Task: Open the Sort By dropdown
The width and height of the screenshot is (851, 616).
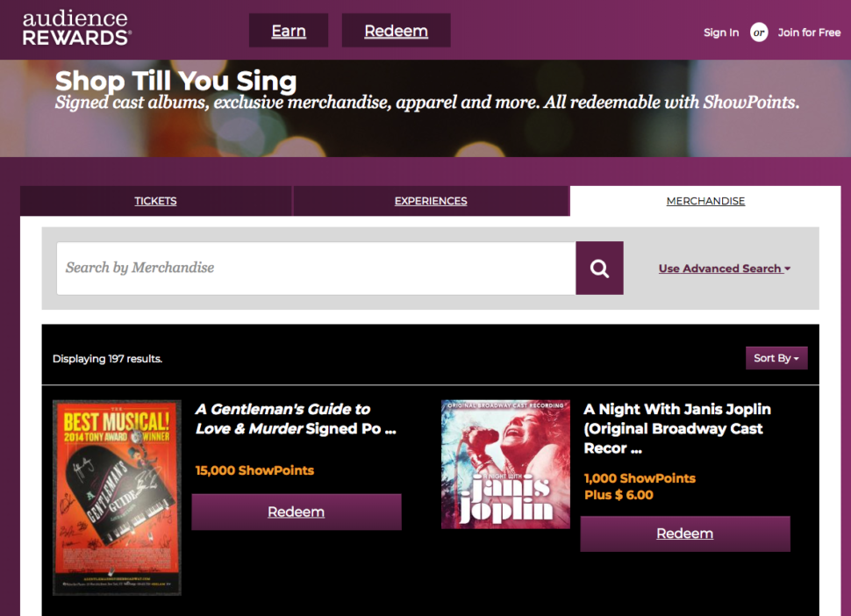Action: [x=776, y=358]
